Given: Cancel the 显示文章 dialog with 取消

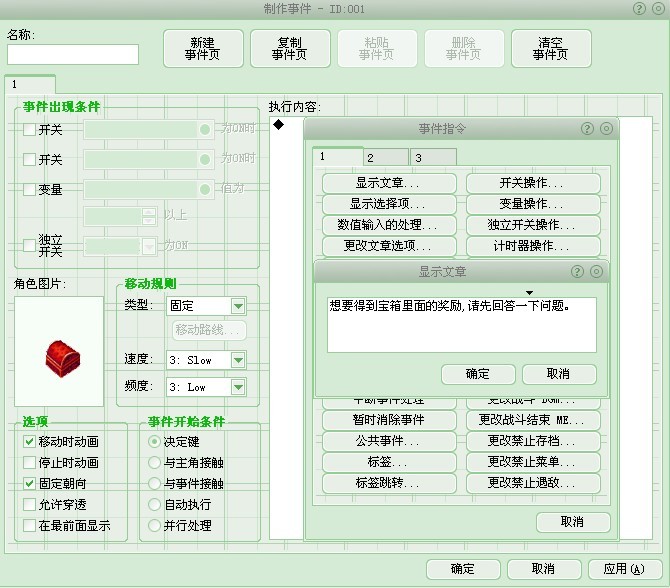Looking at the screenshot, I should pyautogui.click(x=559, y=374).
